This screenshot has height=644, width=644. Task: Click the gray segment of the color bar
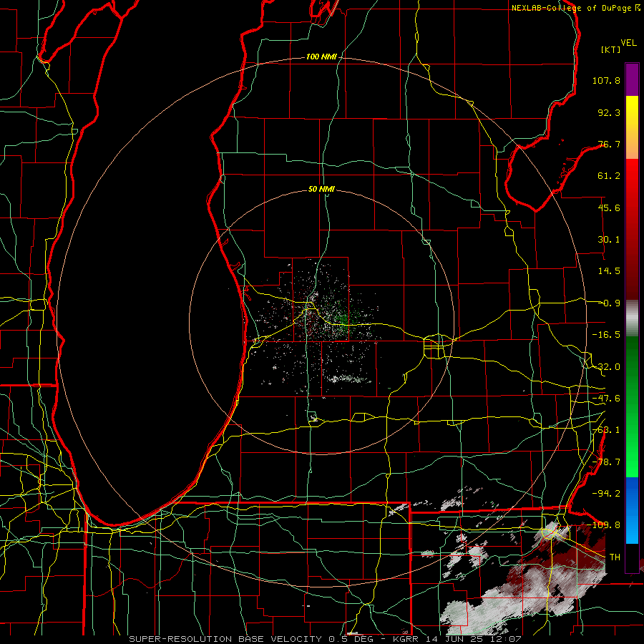click(x=632, y=317)
